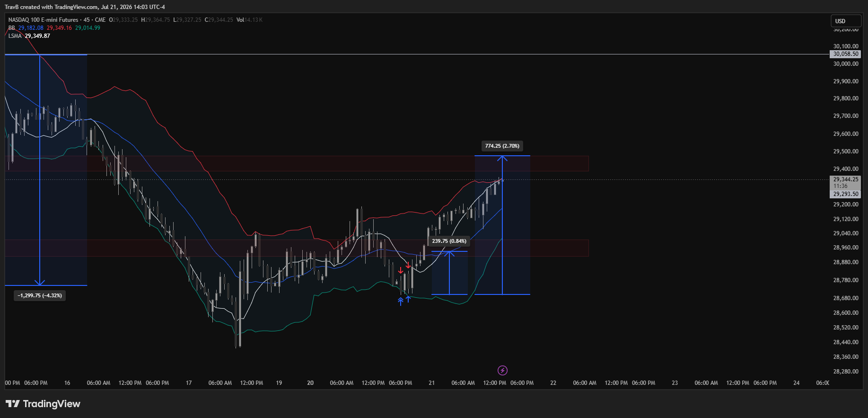Click date label 23 on time axis

[x=675, y=383]
